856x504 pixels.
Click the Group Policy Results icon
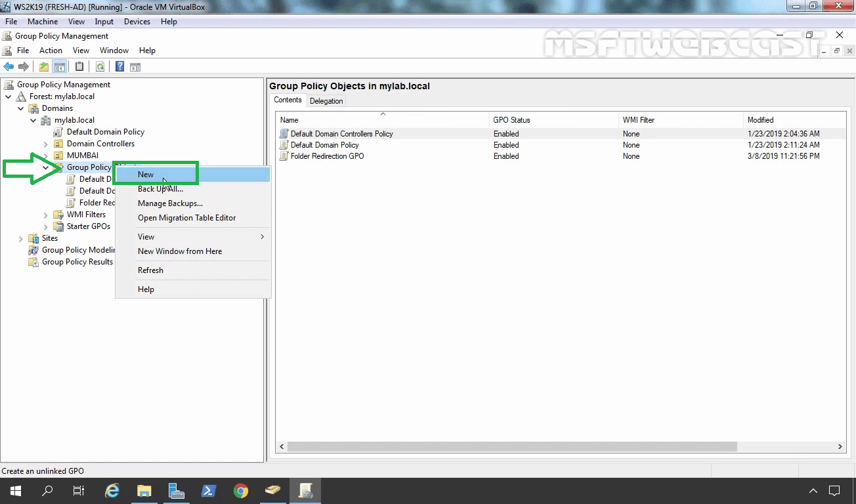(x=33, y=262)
